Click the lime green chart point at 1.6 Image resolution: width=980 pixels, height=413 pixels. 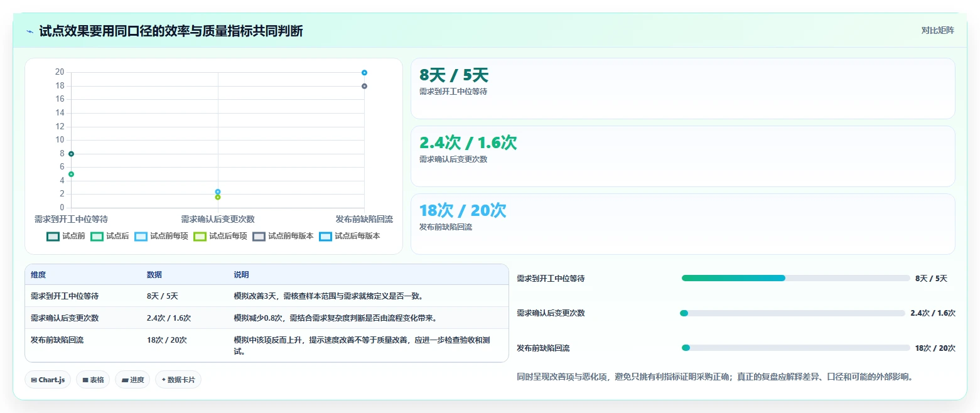coord(218,197)
